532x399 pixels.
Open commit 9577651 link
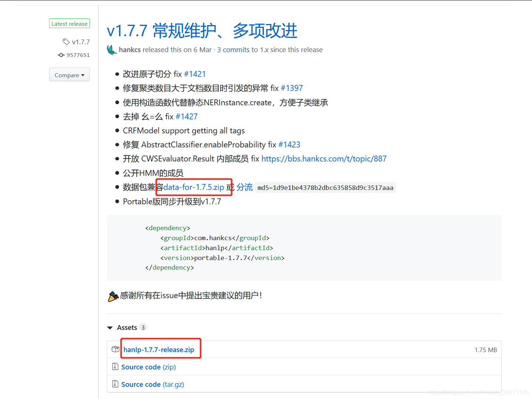tap(78, 55)
